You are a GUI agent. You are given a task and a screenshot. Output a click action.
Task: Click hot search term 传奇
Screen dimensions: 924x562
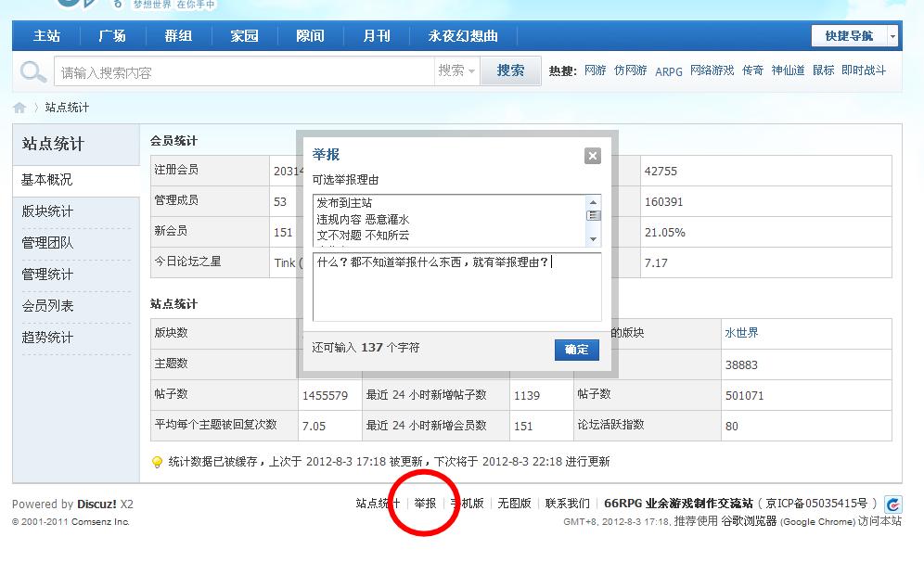[752, 70]
